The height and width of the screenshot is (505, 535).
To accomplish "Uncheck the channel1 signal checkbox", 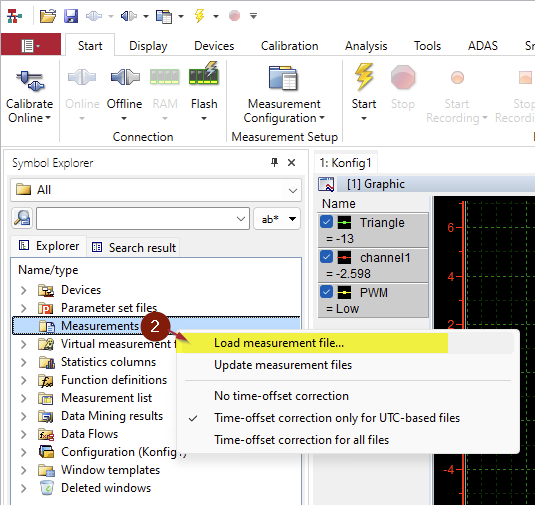I will coord(327,257).
